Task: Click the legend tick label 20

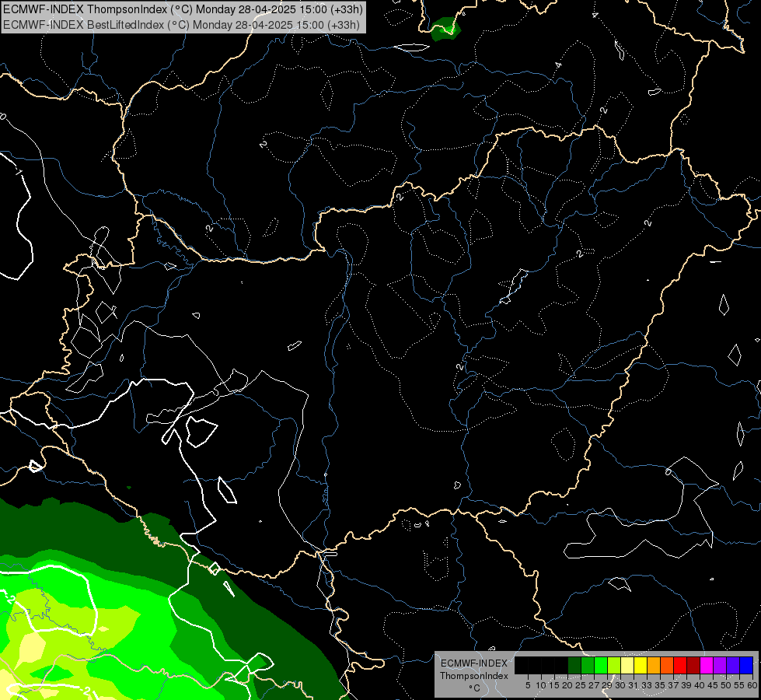Action: (568, 685)
